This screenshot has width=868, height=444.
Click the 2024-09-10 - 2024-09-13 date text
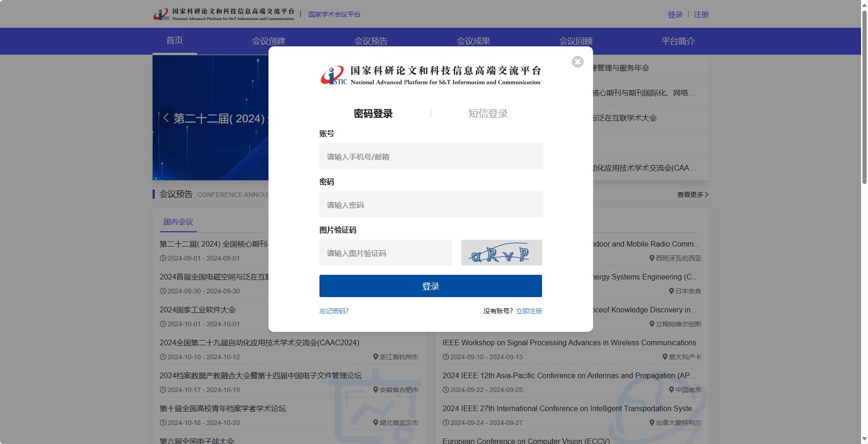coord(486,357)
